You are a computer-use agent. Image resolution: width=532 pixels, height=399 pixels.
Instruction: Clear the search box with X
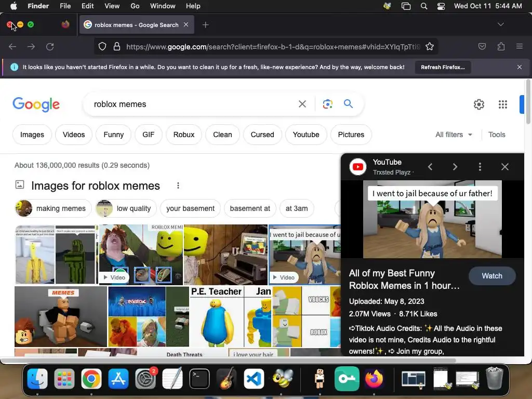click(x=302, y=104)
